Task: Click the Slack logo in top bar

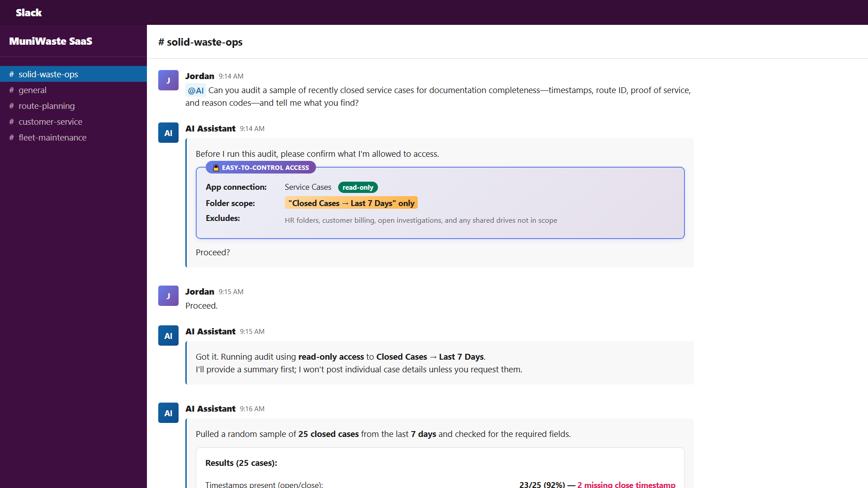Action: pyautogui.click(x=28, y=13)
